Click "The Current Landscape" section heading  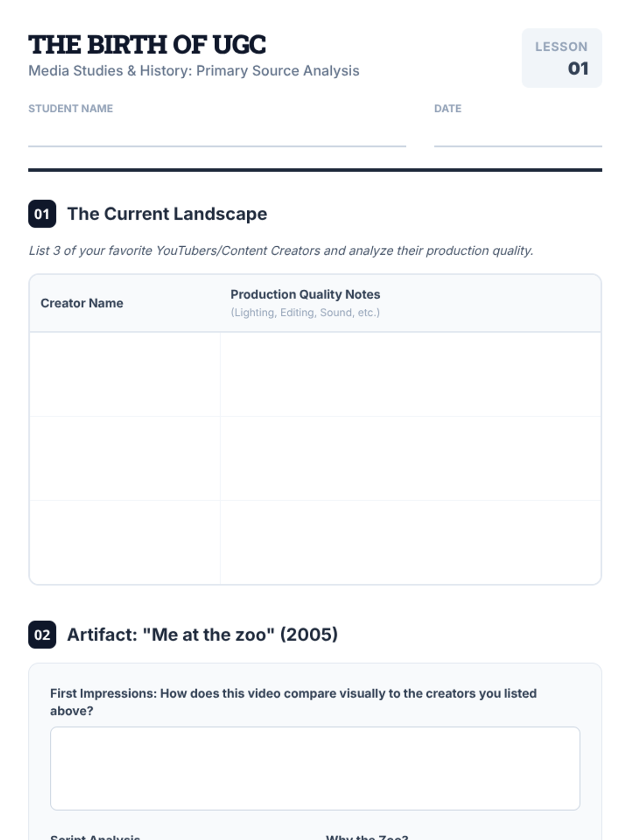[167, 214]
